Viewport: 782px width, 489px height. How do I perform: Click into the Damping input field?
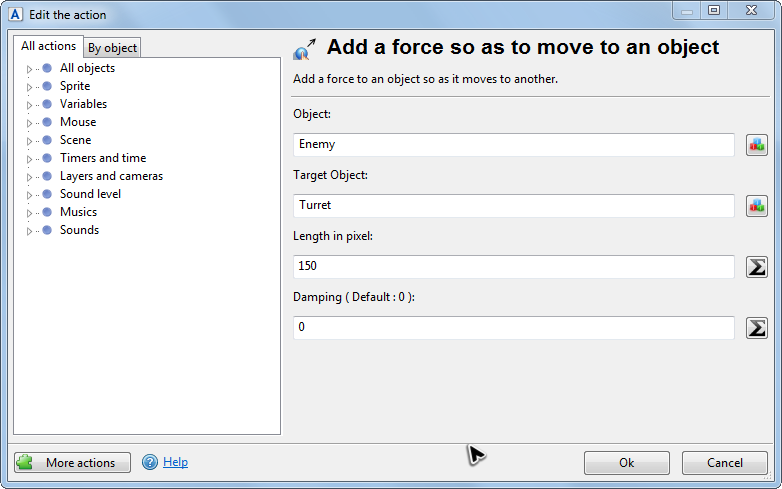pyautogui.click(x=514, y=328)
